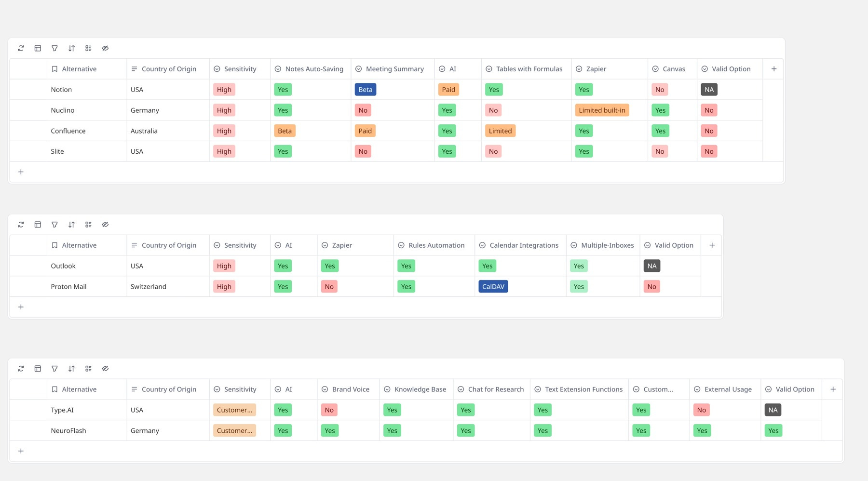868x481 pixels.
Task: Open Knowledge Base column header
Action: pyautogui.click(x=416, y=389)
